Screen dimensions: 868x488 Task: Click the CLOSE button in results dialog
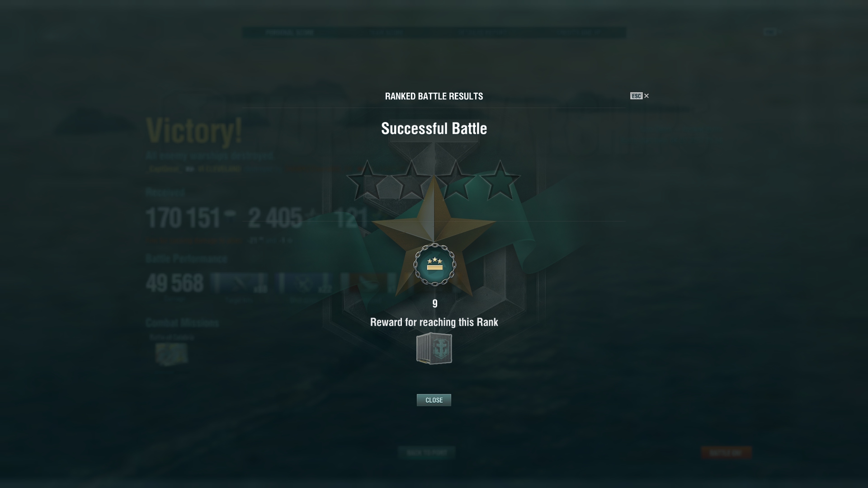(x=434, y=400)
